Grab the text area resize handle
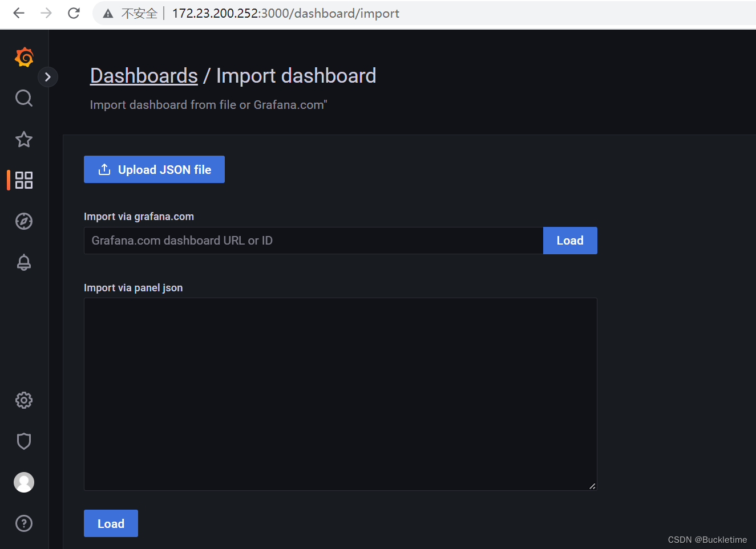756x549 pixels. (592, 486)
